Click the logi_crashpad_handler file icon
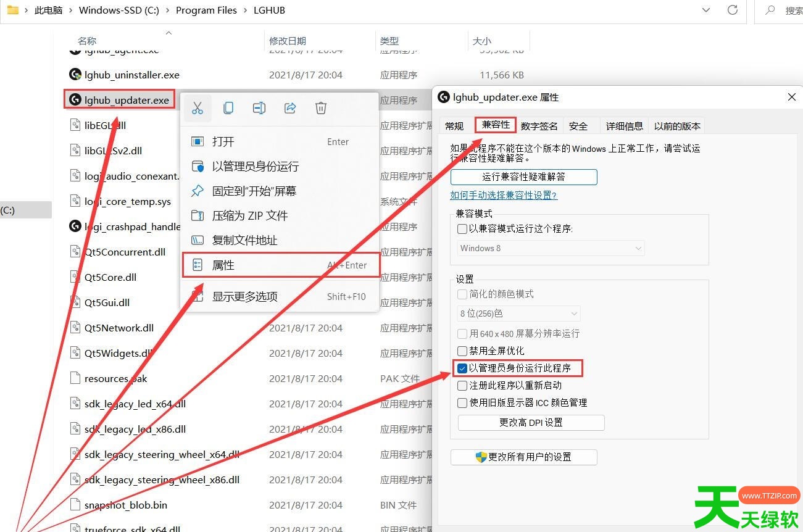803x532 pixels. coord(75,227)
